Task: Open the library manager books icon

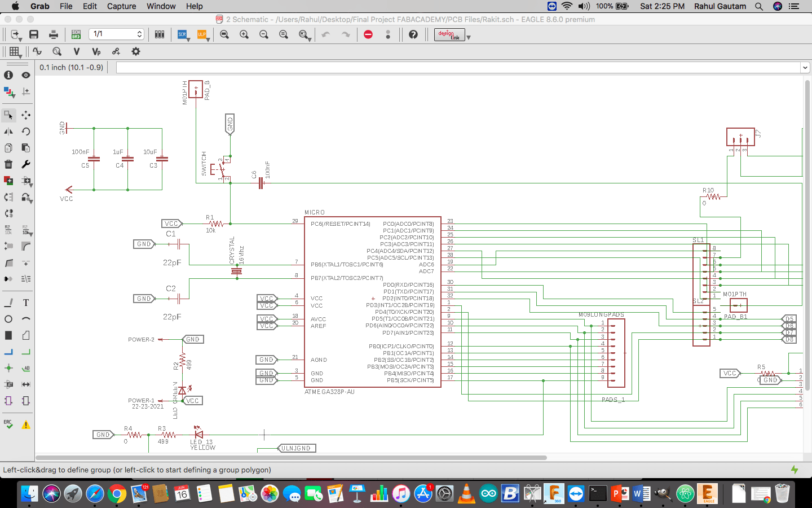Action: 160,34
